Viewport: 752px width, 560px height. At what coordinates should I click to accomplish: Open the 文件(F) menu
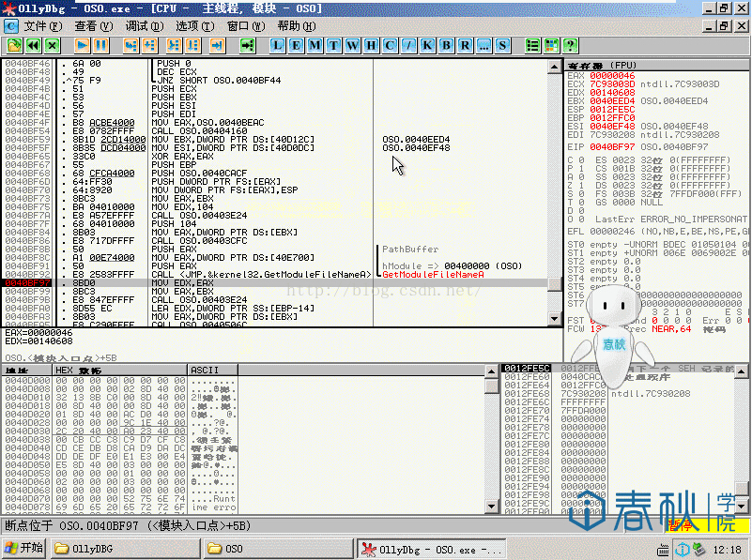tap(43, 26)
